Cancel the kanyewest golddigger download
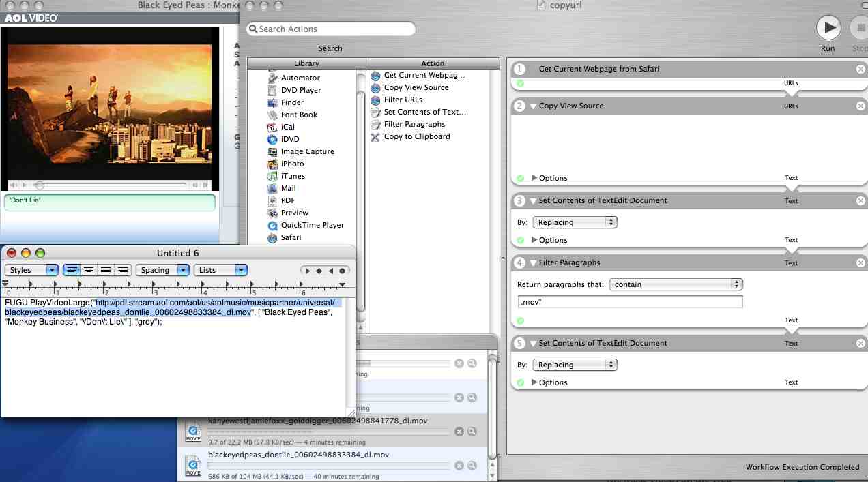This screenshot has width=868, height=482. [459, 432]
